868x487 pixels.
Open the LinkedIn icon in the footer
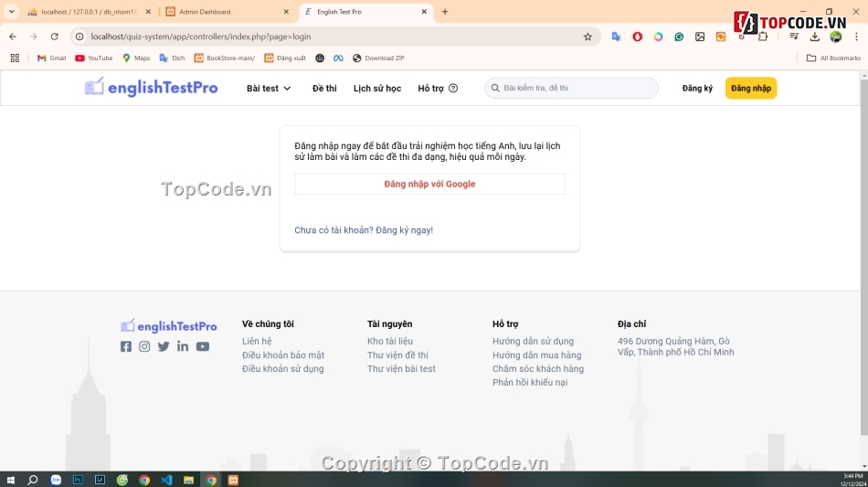click(182, 346)
